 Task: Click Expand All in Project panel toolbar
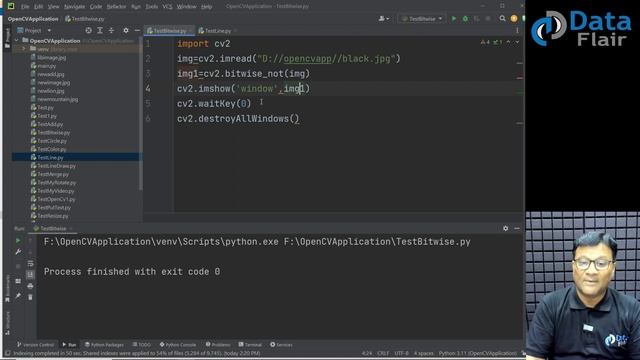(x=100, y=30)
